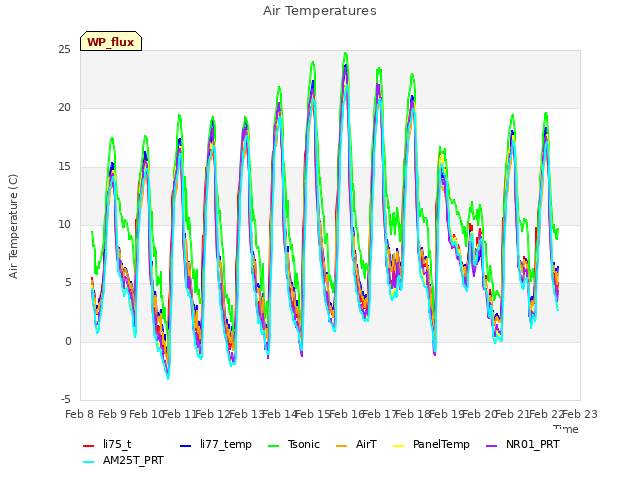Click the 0 y-axis tick label
640x480 pixels.
point(68,342)
